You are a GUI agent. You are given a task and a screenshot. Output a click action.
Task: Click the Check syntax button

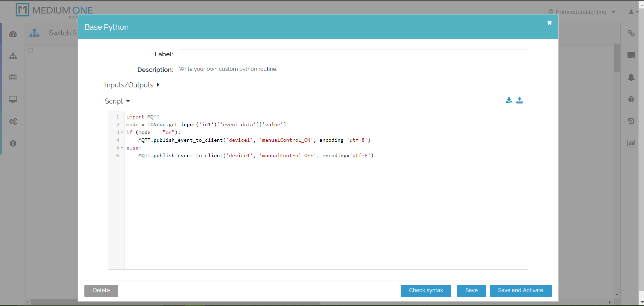pos(426,290)
